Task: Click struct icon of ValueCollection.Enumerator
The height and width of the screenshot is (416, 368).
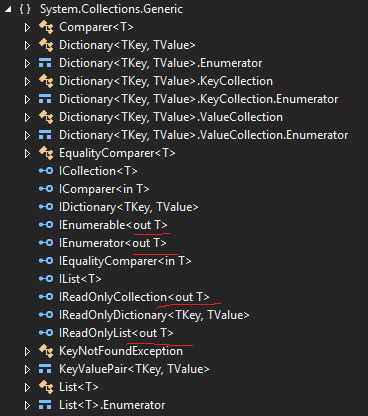Action: pyautogui.click(x=45, y=135)
